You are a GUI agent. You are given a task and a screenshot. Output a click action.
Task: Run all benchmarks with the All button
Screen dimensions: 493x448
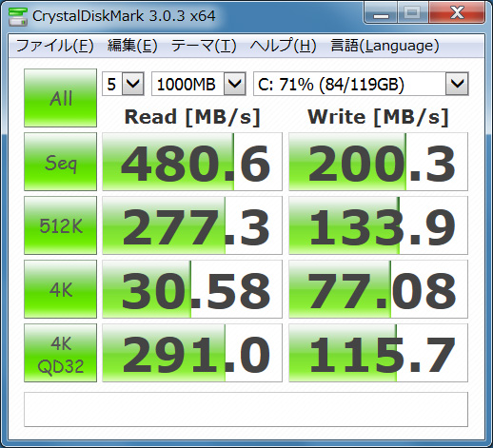(x=60, y=98)
